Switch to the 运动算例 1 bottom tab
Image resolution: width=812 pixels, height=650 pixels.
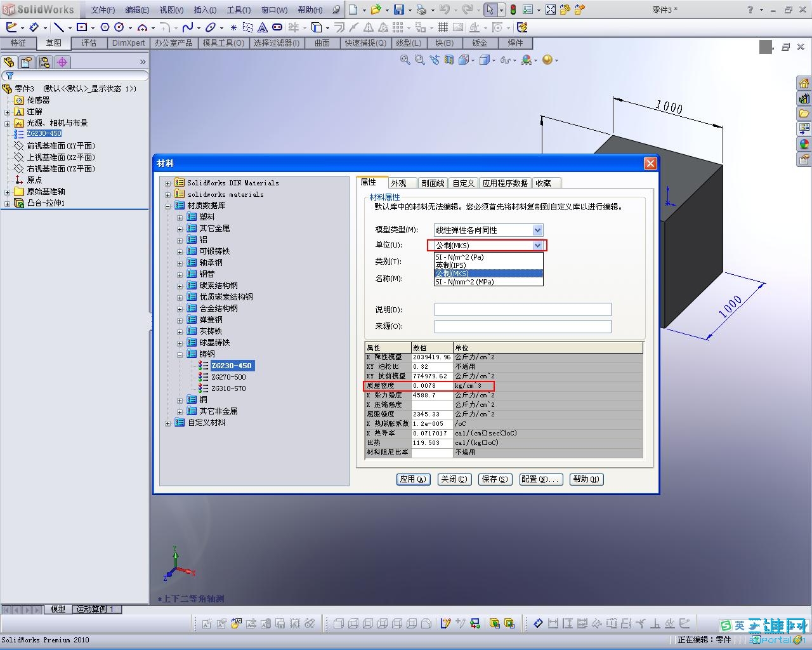[x=96, y=609]
